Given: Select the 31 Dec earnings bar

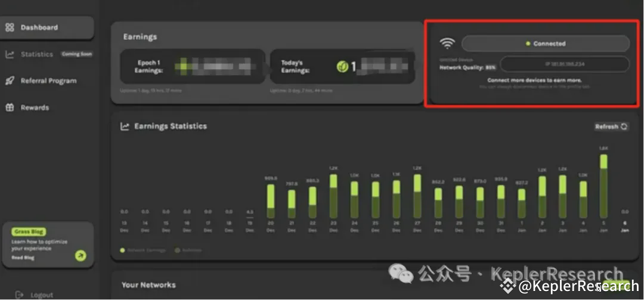Looking at the screenshot, I should point(501,202).
